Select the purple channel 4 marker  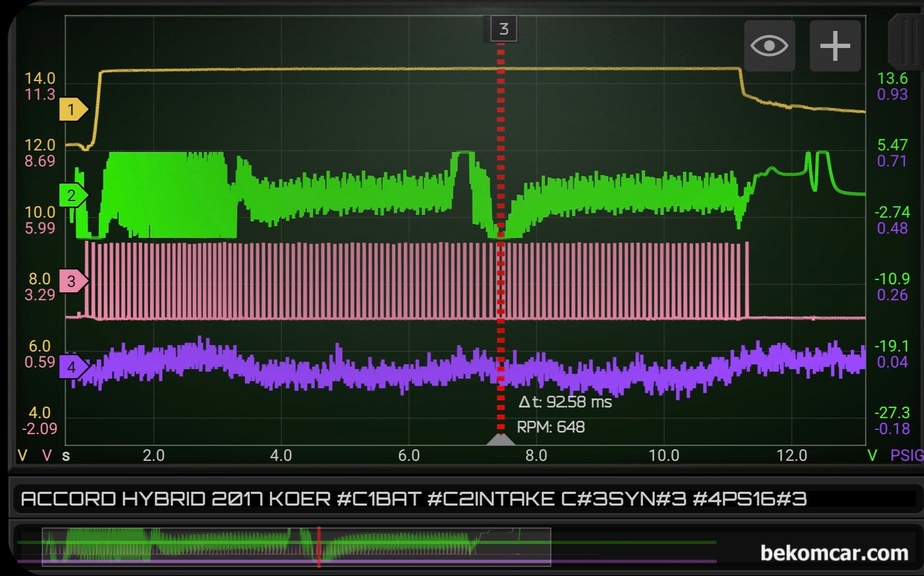(x=74, y=367)
